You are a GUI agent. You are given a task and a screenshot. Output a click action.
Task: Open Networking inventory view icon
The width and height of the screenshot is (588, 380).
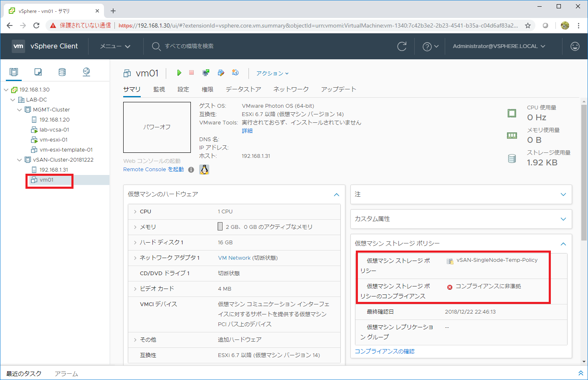click(86, 72)
